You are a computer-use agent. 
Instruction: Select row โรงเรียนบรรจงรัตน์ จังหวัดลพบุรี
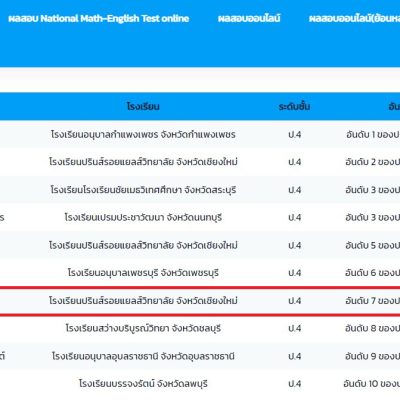200,384
